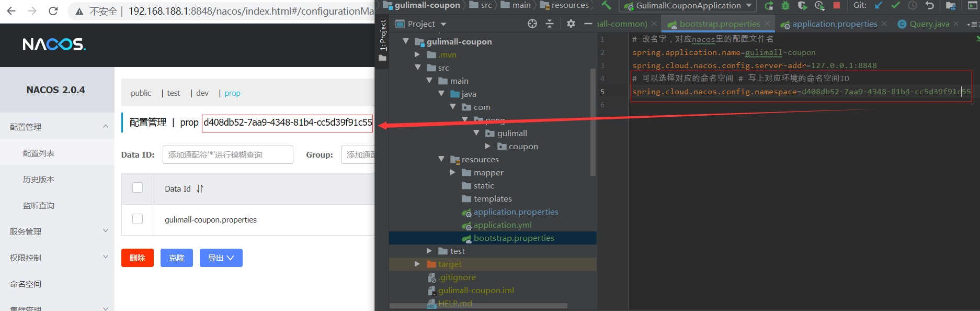Open the 导出 export dropdown button
The image size is (980, 311).
click(221, 258)
